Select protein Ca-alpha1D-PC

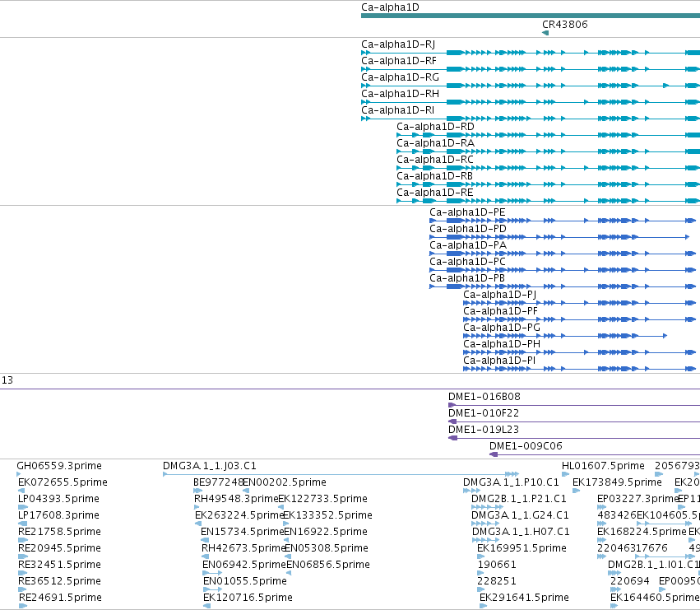coord(467,262)
